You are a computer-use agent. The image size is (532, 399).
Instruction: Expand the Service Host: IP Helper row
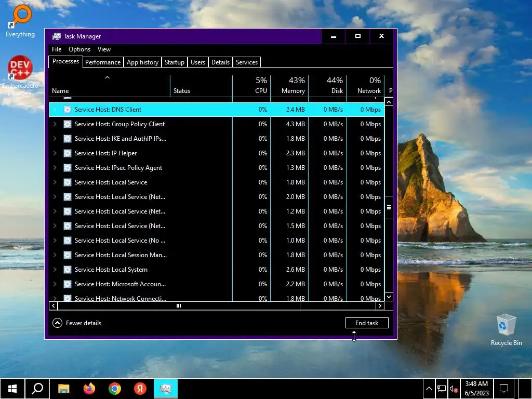pos(55,153)
